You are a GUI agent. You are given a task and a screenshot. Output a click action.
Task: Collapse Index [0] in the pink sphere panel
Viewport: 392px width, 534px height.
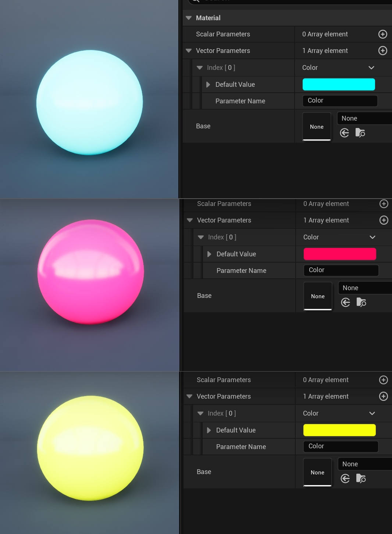click(x=201, y=237)
